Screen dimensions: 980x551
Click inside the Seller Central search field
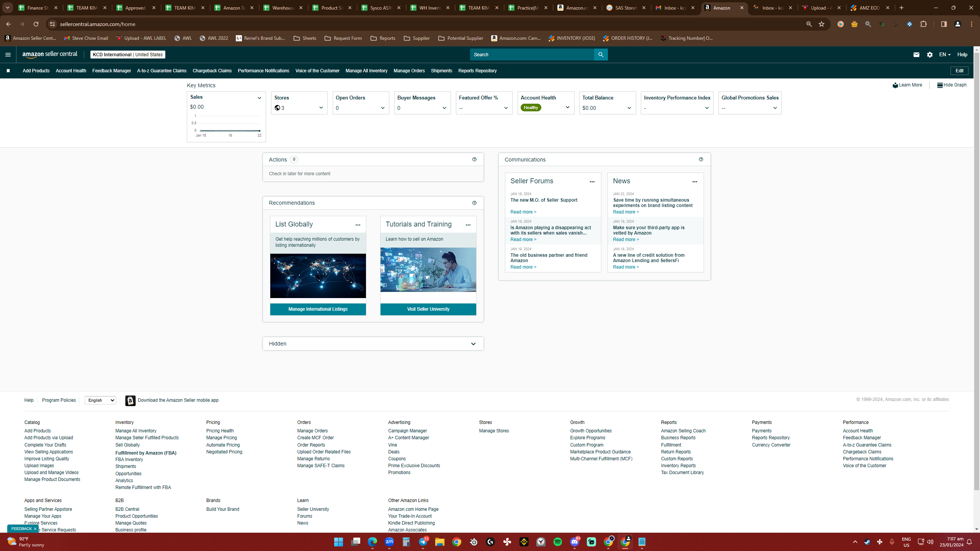(532, 55)
